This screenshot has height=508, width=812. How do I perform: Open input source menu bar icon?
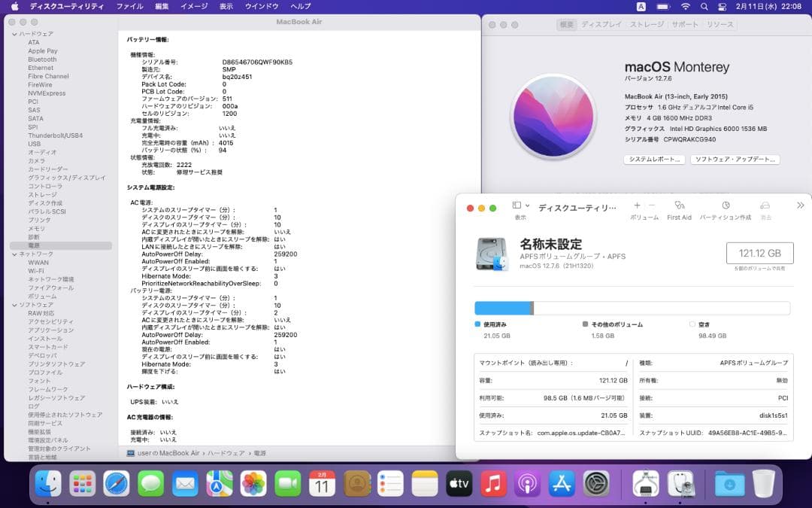641,7
